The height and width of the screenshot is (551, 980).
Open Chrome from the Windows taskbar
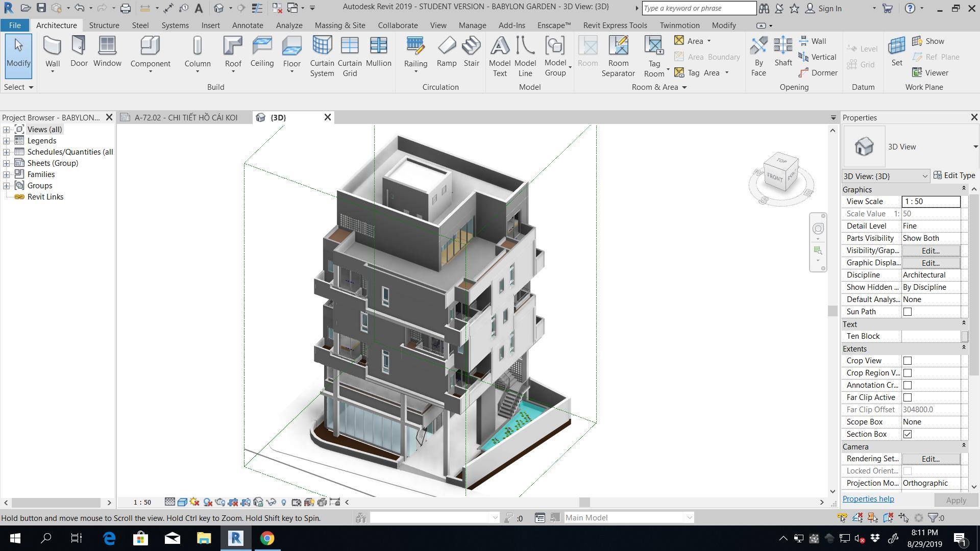(267, 538)
